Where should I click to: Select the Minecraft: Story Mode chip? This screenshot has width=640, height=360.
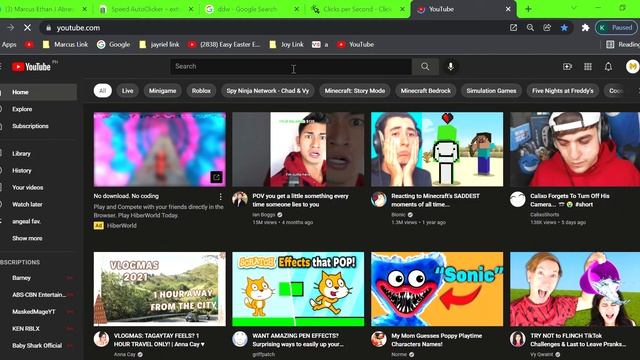pos(355,91)
